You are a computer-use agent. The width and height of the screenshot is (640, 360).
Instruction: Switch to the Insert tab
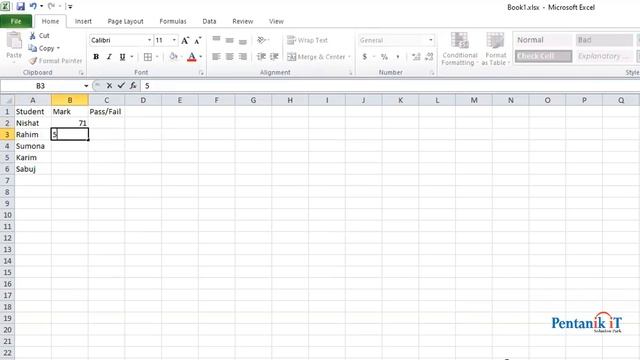[83, 21]
